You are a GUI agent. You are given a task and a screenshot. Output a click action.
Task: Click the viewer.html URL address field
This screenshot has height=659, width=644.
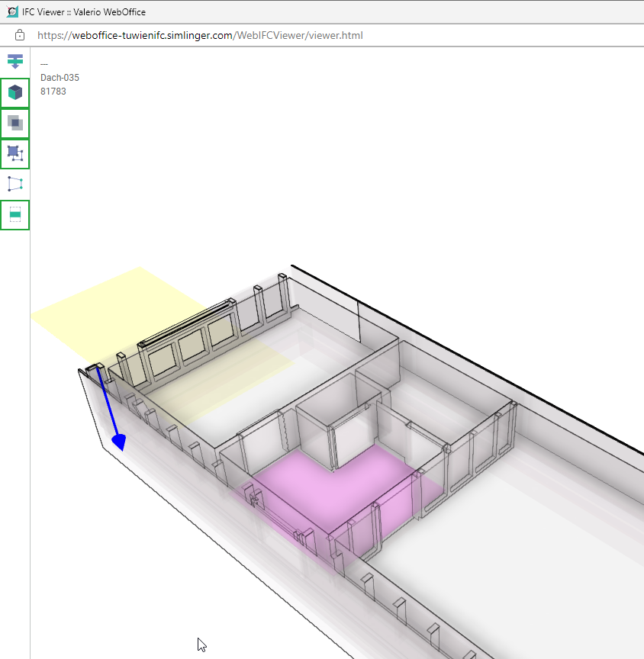(200, 35)
